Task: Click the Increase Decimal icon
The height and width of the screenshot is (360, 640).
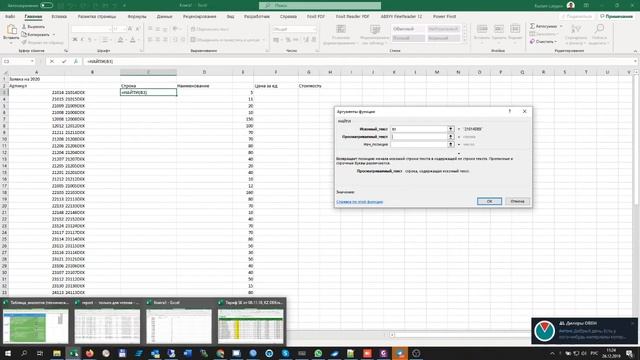Action: tap(306, 40)
